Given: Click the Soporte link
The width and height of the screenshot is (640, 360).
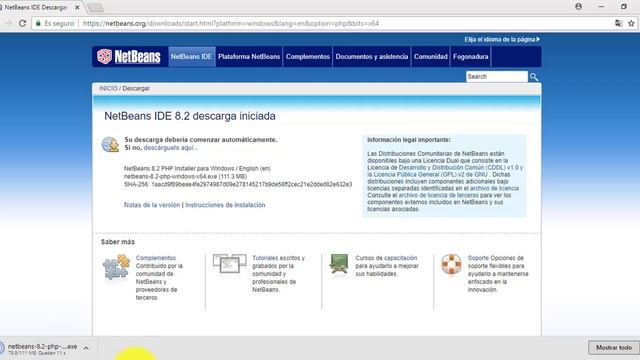Looking at the screenshot, I should (x=478, y=258).
